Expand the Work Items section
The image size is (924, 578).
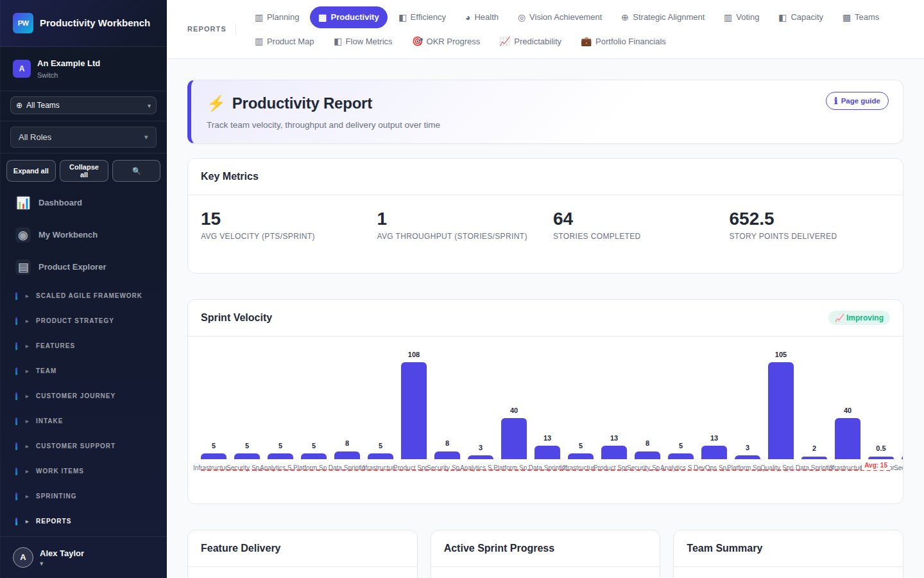pos(83,471)
